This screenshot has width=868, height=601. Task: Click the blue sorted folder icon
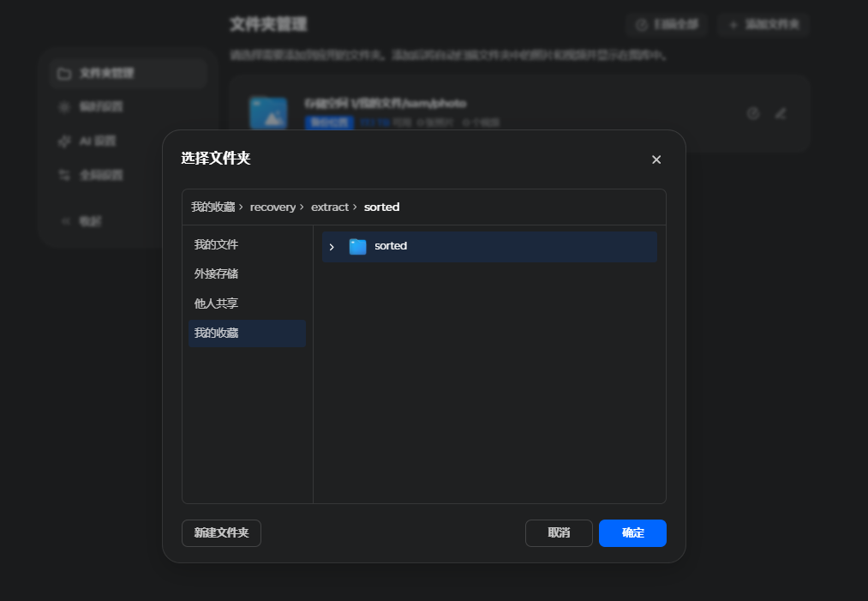pos(357,247)
